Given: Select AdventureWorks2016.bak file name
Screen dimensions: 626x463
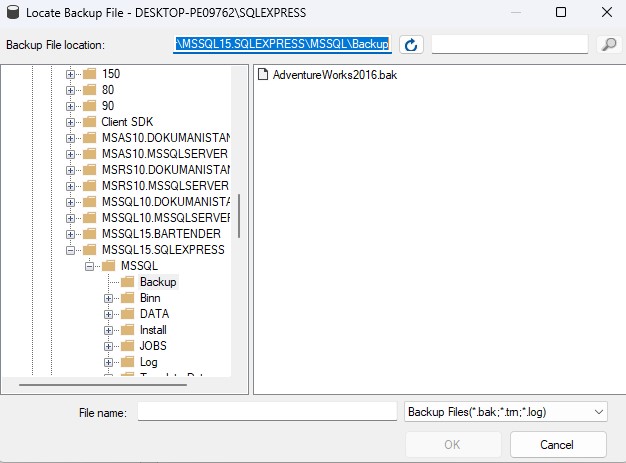Looking at the screenshot, I should [x=335, y=75].
